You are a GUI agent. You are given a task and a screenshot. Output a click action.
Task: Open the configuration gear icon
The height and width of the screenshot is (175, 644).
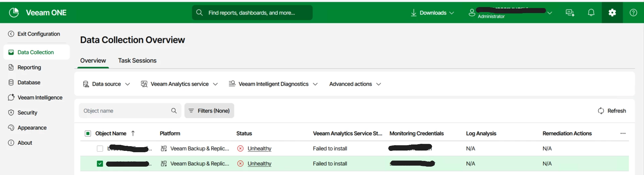pyautogui.click(x=612, y=13)
